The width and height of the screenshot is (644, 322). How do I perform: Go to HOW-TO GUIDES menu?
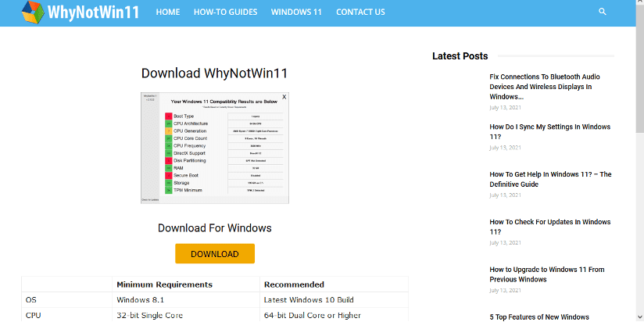pyautogui.click(x=226, y=13)
